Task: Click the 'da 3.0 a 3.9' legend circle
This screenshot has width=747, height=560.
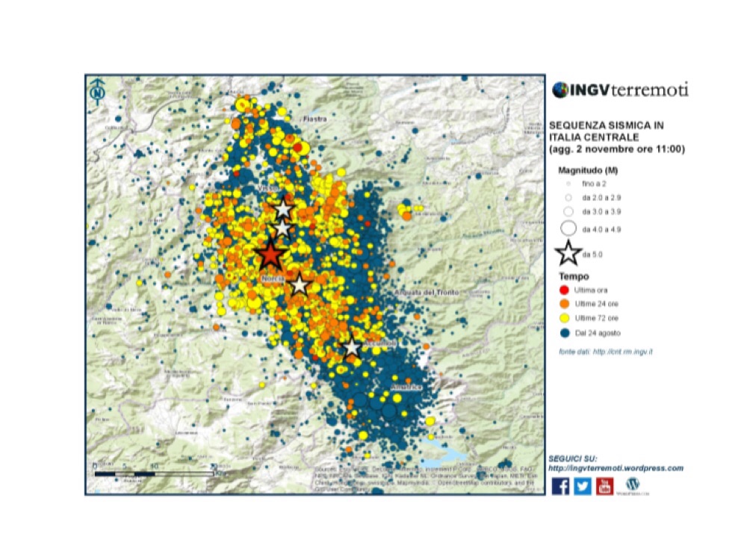Action: pyautogui.click(x=568, y=211)
